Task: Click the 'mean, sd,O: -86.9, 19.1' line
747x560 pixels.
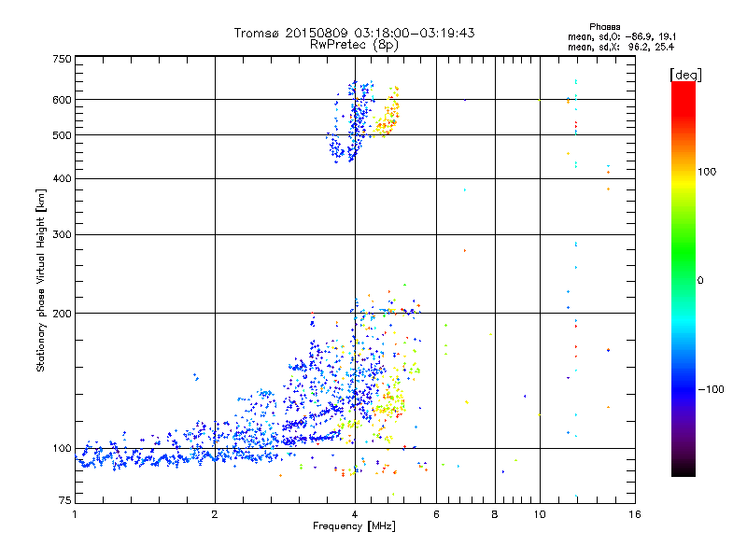Action: [622, 36]
